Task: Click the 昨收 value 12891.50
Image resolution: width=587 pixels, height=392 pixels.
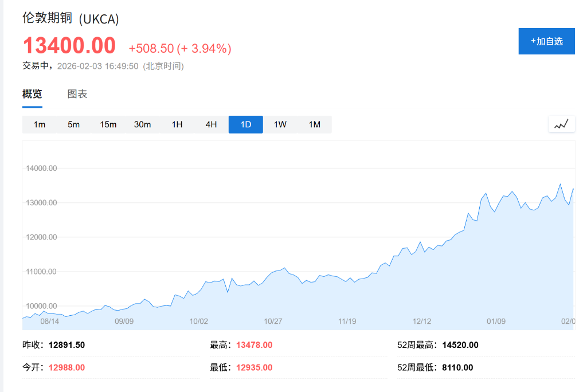Action: [67, 345]
